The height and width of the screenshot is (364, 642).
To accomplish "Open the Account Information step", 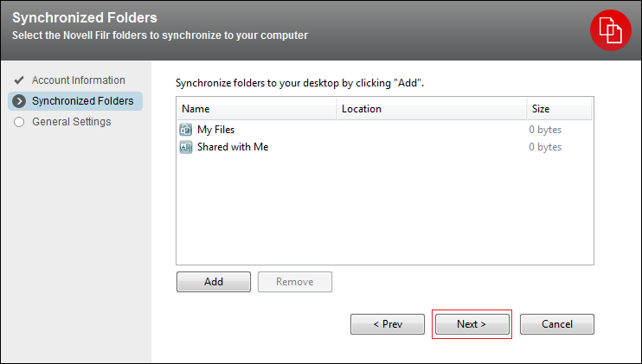I will coord(78,80).
